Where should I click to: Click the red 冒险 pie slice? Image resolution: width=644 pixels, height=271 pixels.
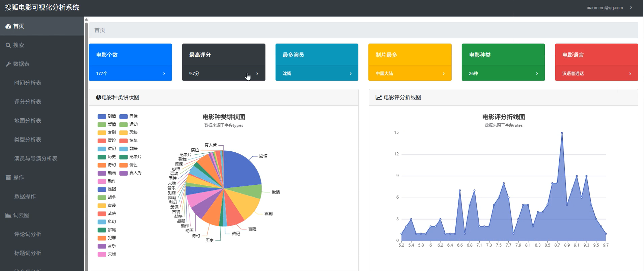pyautogui.click(x=233, y=212)
